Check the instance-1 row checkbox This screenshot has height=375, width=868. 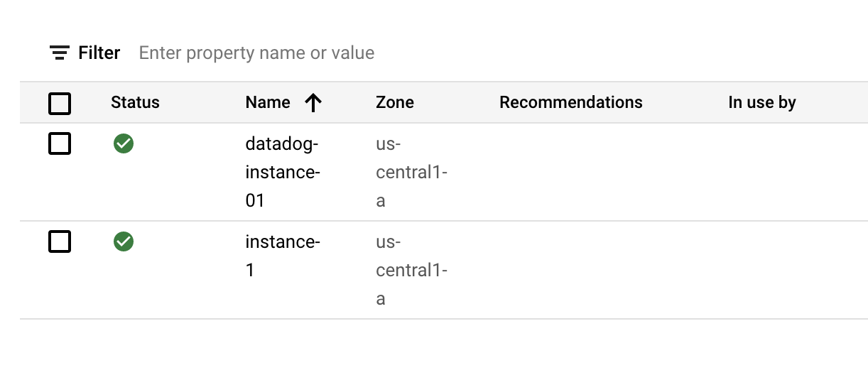[x=60, y=242]
